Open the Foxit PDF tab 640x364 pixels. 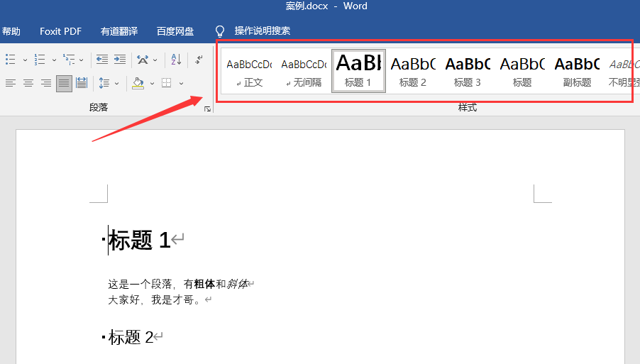pos(60,31)
